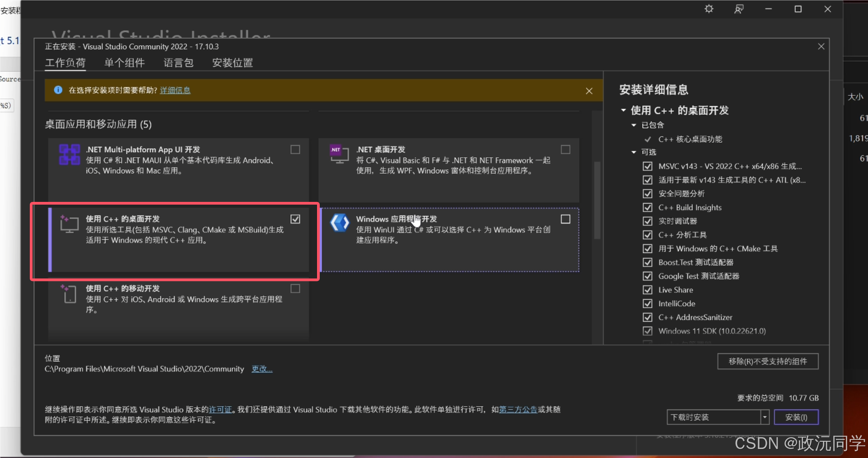Uncheck Google Test test adapter

[648, 276]
